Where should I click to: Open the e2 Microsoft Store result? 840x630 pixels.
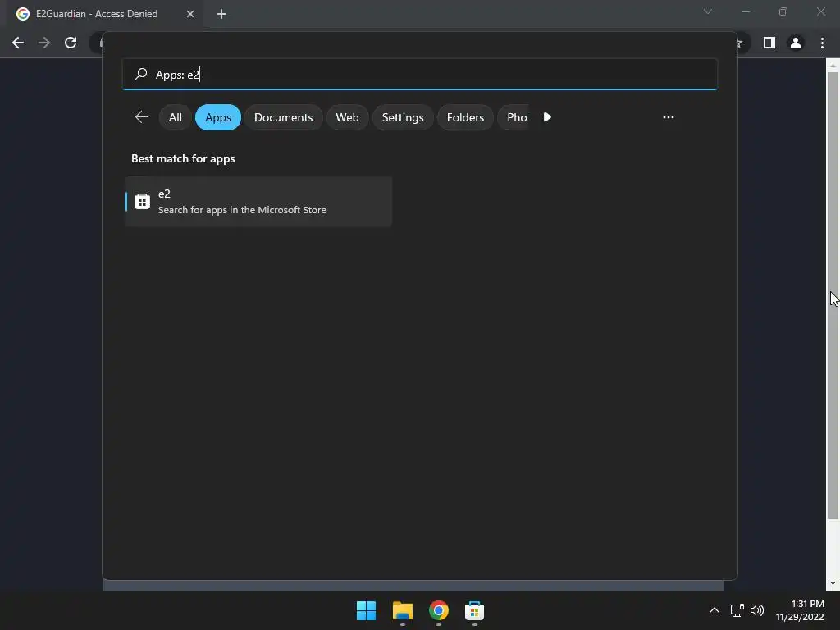pos(258,202)
